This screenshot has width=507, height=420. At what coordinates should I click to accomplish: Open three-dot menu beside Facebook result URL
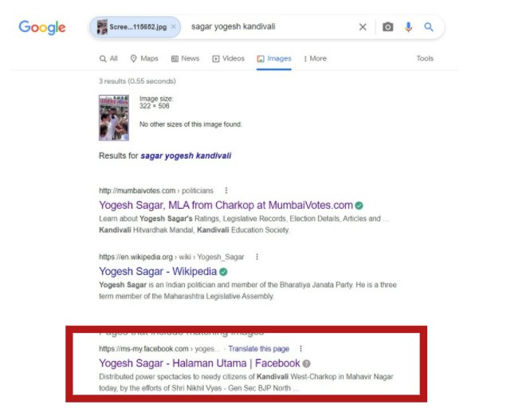click(301, 348)
